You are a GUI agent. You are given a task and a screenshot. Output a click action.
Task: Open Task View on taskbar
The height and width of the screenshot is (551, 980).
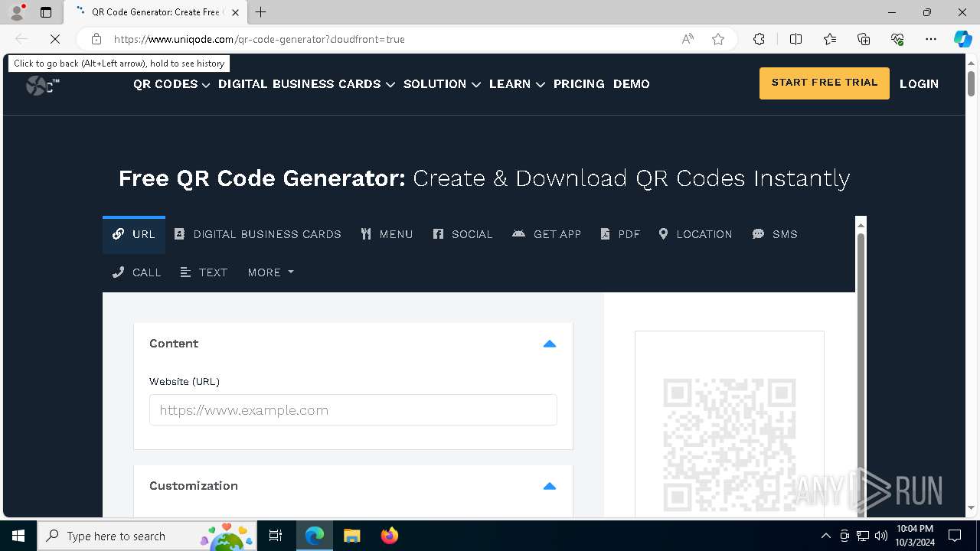pyautogui.click(x=276, y=536)
